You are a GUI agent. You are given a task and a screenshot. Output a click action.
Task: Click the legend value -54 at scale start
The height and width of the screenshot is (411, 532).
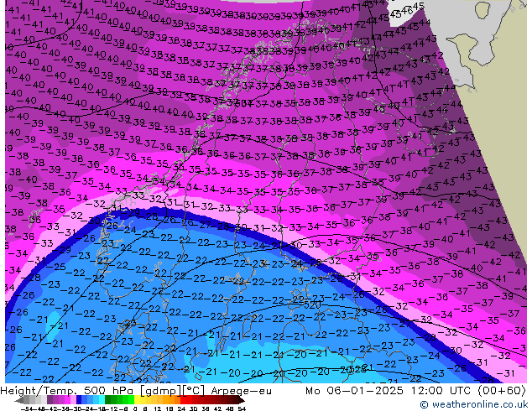tap(28, 408)
